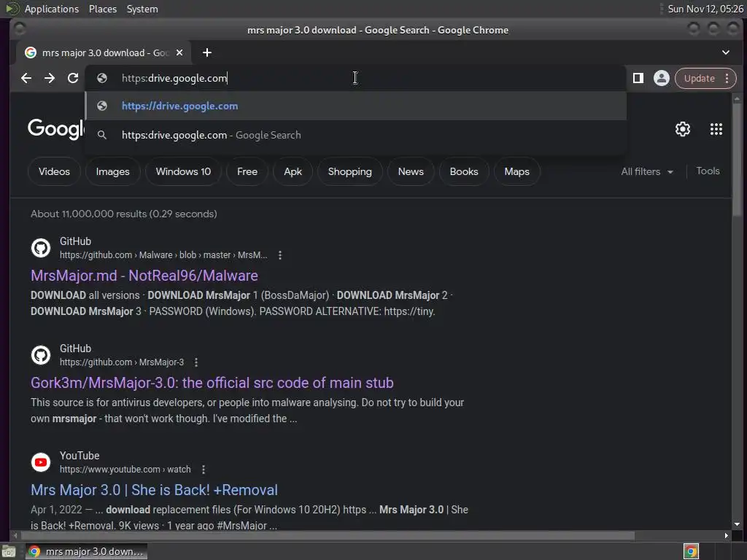The width and height of the screenshot is (747, 560).
Task: Reload the page with the refresh icon
Action: pos(73,78)
